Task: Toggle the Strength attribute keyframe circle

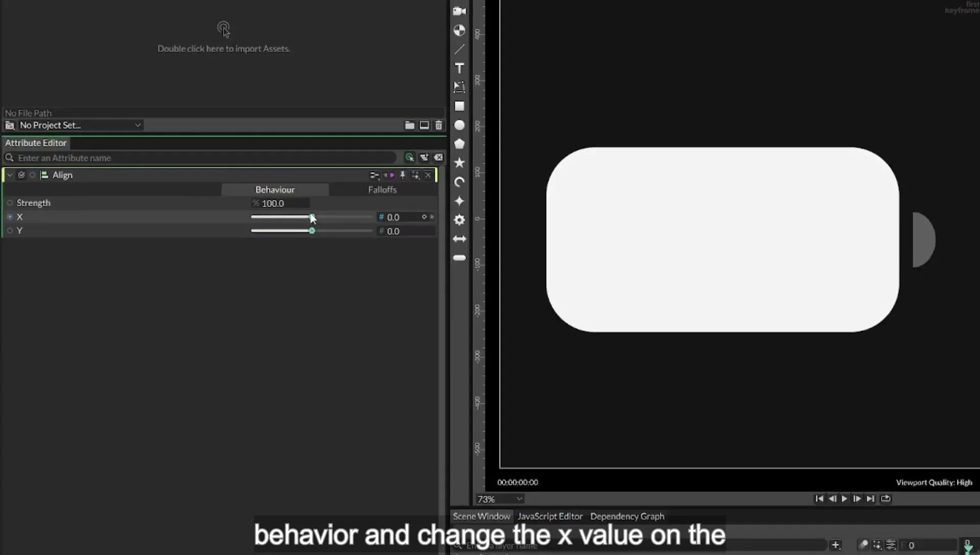Action: 10,203
